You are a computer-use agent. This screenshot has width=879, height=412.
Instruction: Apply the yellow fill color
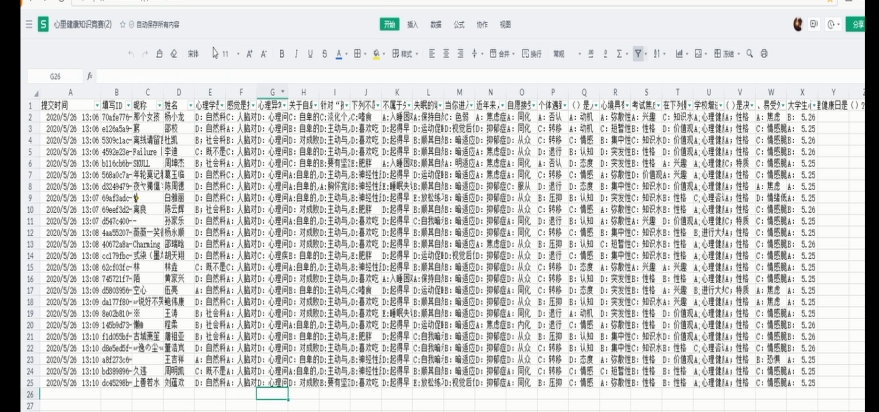pos(376,54)
